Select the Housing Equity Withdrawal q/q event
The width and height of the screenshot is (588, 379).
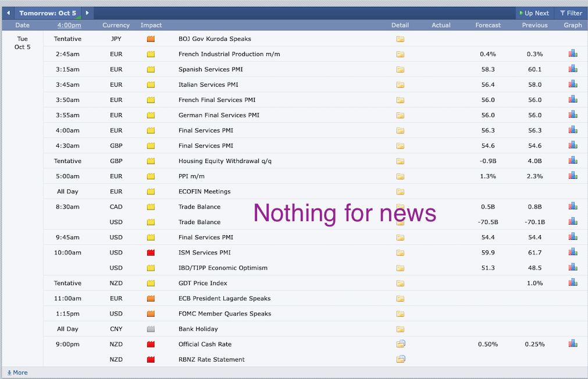pos(224,161)
